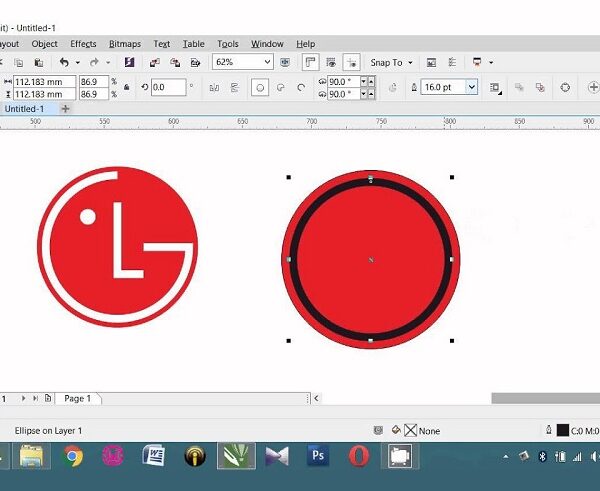Open the 16.0 pt outline width dropdown
Screen dimensions: 600x491
tap(471, 88)
